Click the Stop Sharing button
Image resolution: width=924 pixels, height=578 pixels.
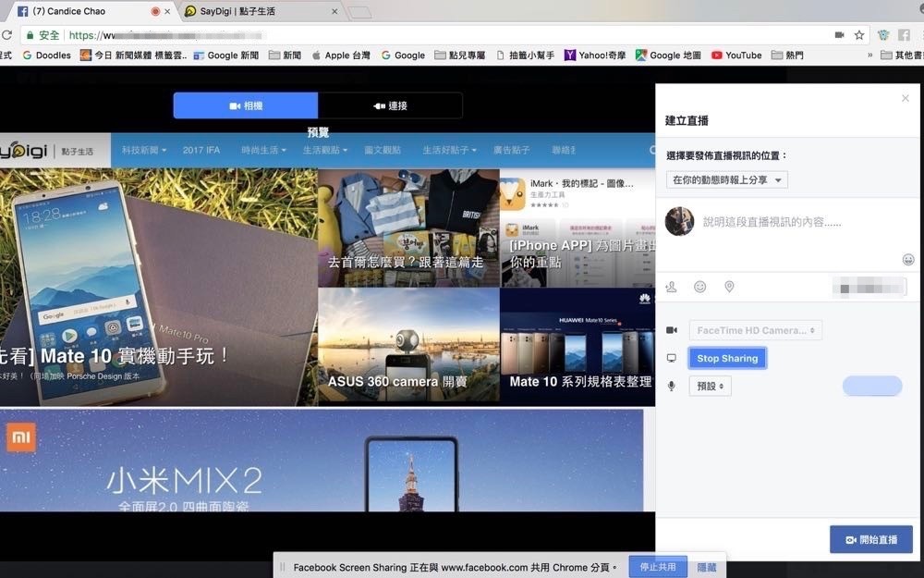click(x=727, y=359)
